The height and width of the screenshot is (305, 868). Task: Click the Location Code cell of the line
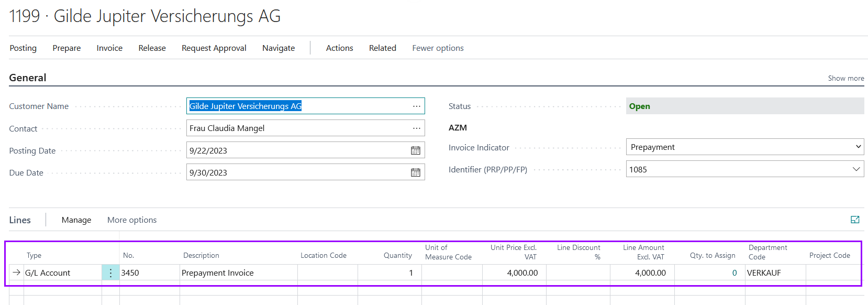coord(328,273)
